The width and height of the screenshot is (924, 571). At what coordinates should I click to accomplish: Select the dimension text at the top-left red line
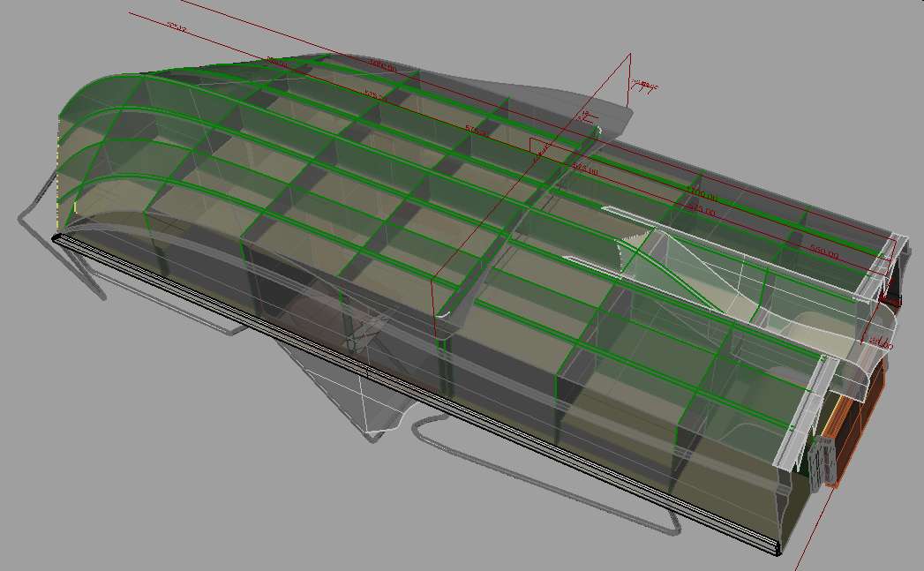[x=177, y=28]
